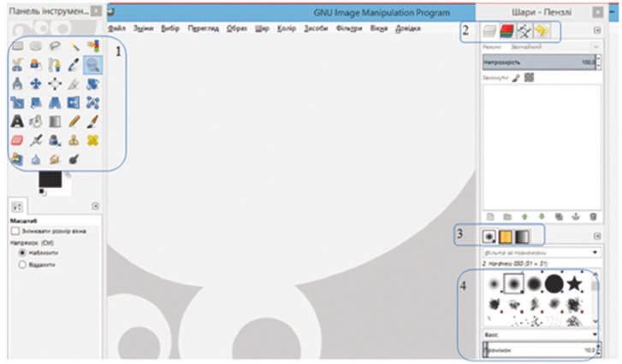Select the Blur/Sharpen droplet tool
The width and height of the screenshot is (622, 364).
36,159
